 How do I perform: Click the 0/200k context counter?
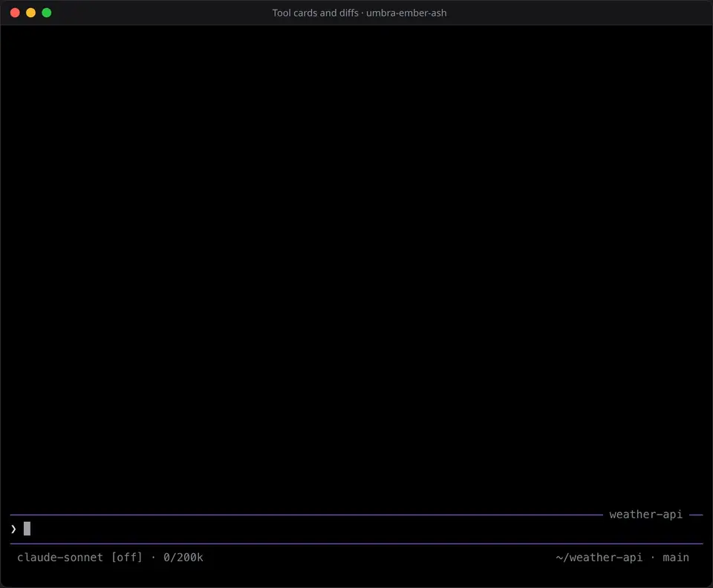pyautogui.click(x=183, y=558)
